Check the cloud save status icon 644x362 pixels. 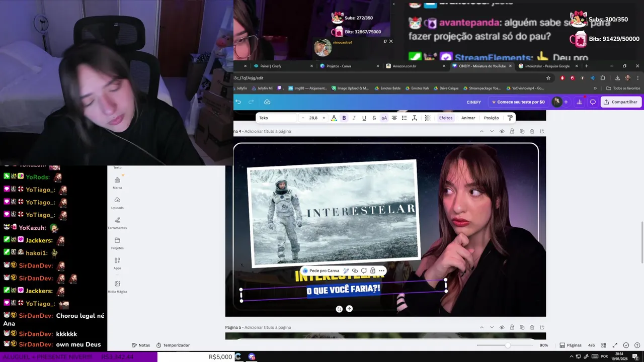pyautogui.click(x=267, y=102)
